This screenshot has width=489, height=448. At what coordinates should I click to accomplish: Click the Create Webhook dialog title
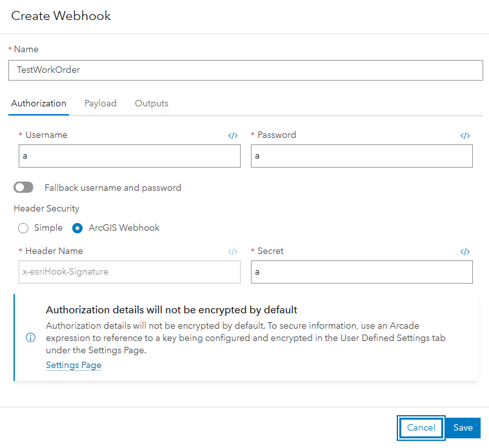(61, 16)
